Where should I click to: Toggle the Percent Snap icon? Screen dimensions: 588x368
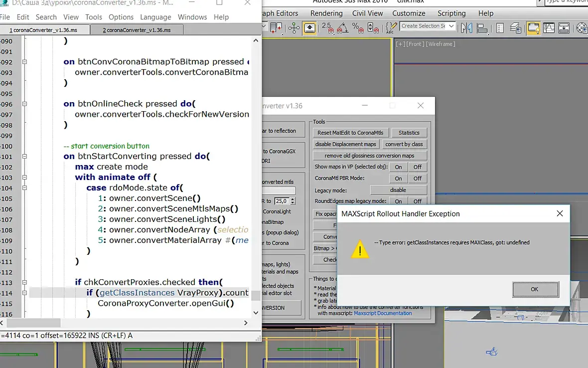(358, 28)
